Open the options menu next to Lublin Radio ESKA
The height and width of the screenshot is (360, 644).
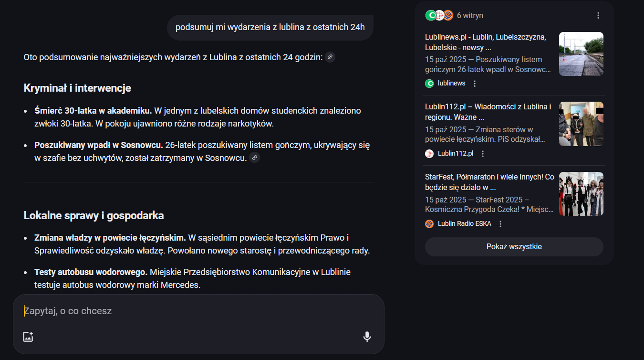tap(500, 224)
